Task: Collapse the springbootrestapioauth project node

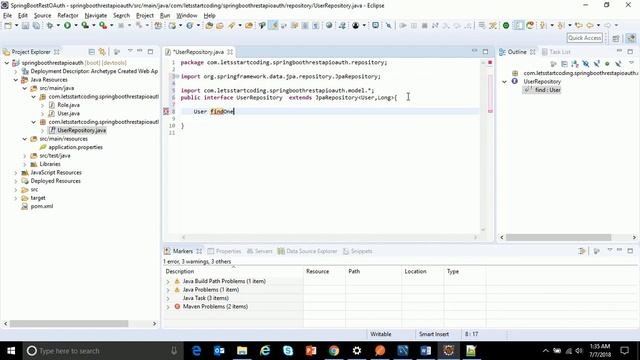Action: (x=7, y=63)
